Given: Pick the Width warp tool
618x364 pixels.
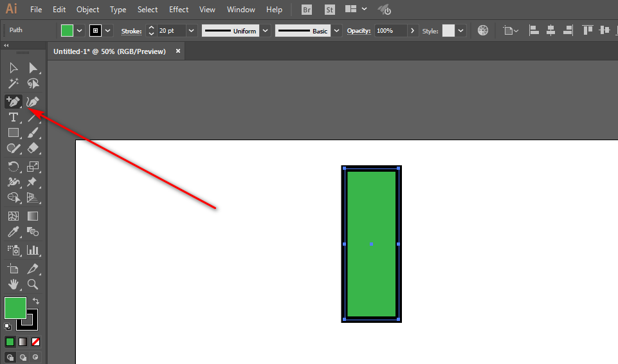Looking at the screenshot, I should 14,182.
